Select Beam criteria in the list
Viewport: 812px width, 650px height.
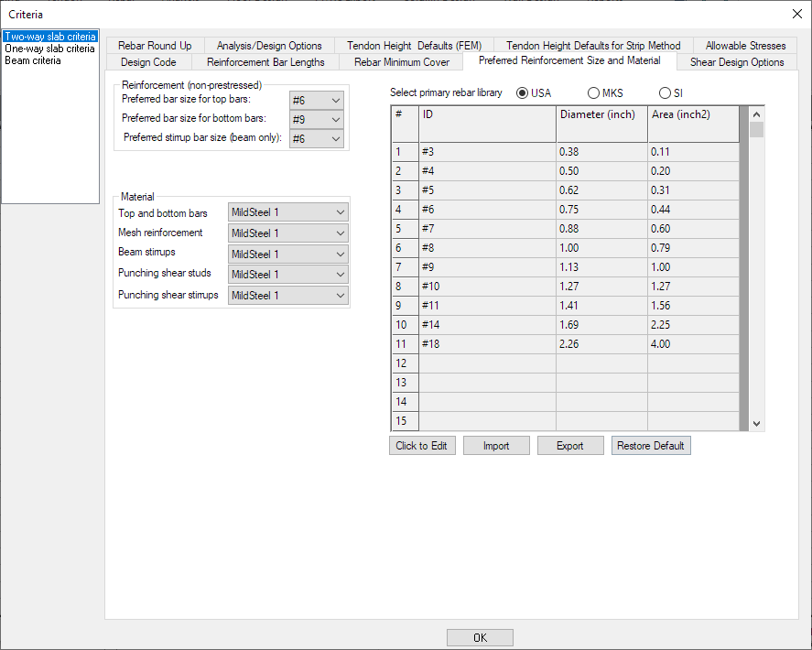[33, 60]
